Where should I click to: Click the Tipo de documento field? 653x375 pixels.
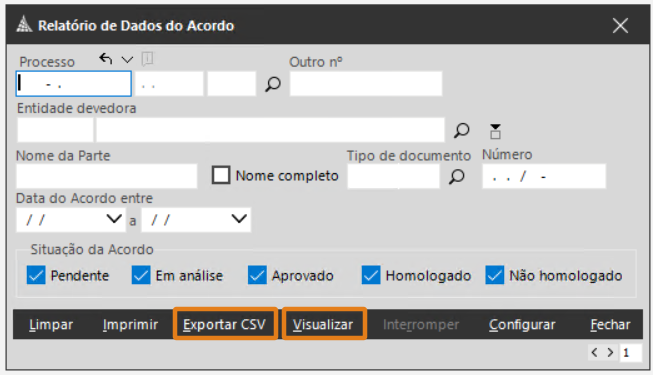394,176
